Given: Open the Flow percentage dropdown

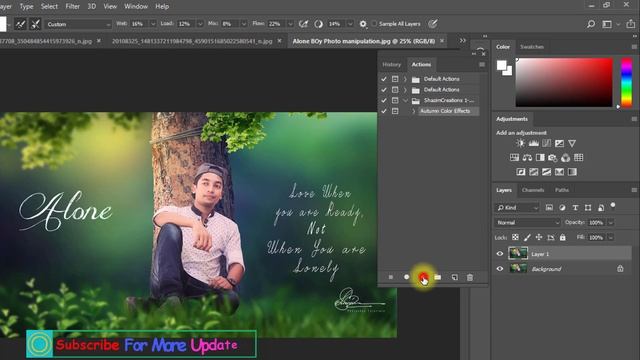Looking at the screenshot, I should [x=290, y=24].
